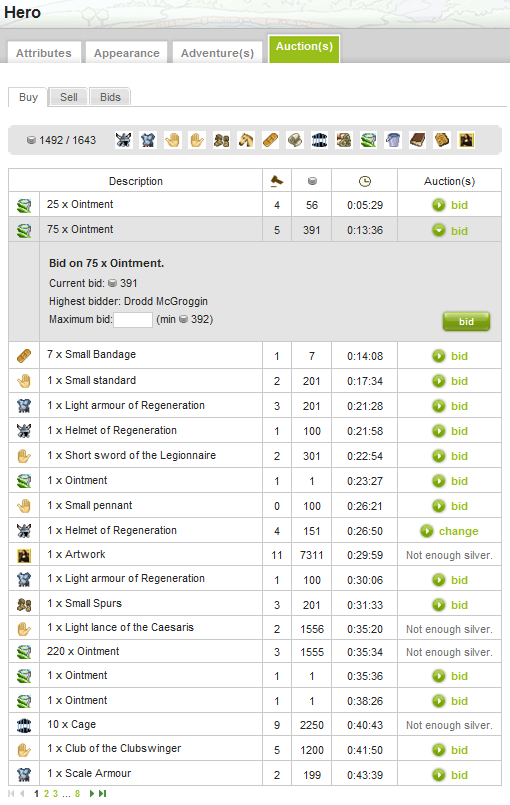Filter auctions by helmet icon
Viewport: 510px width, 805px height.
pyautogui.click(x=123, y=140)
